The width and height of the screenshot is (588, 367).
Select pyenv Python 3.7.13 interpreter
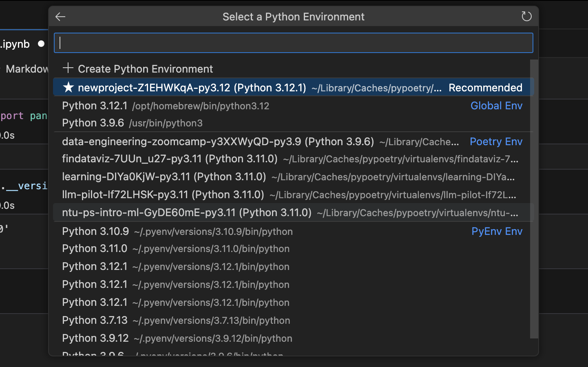pos(294,320)
